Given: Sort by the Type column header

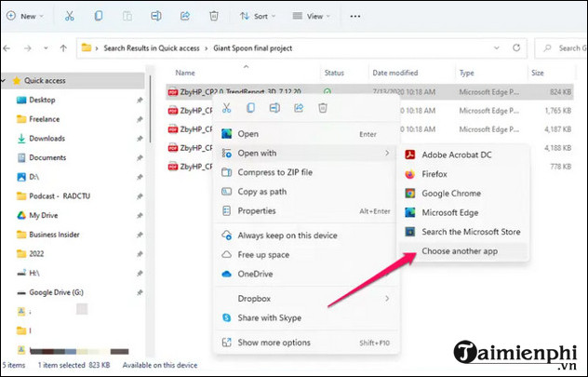Looking at the screenshot, I should coord(466,73).
